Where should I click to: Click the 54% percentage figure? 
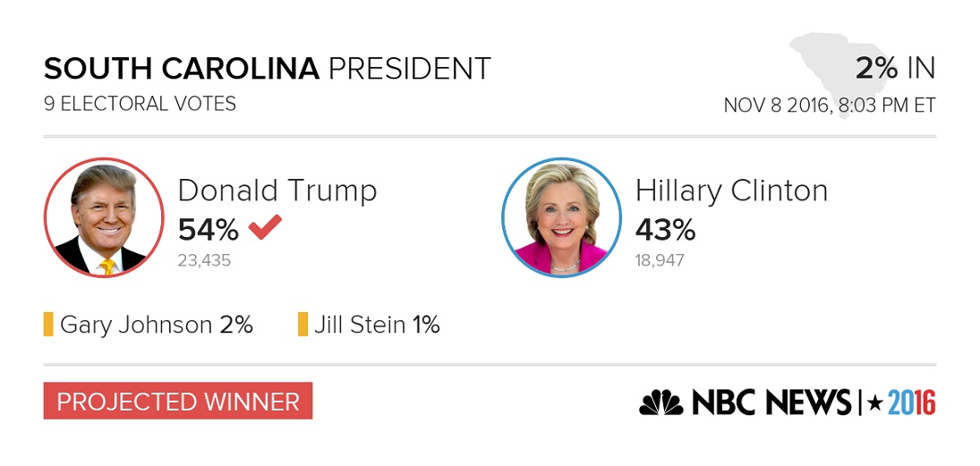coord(209,231)
